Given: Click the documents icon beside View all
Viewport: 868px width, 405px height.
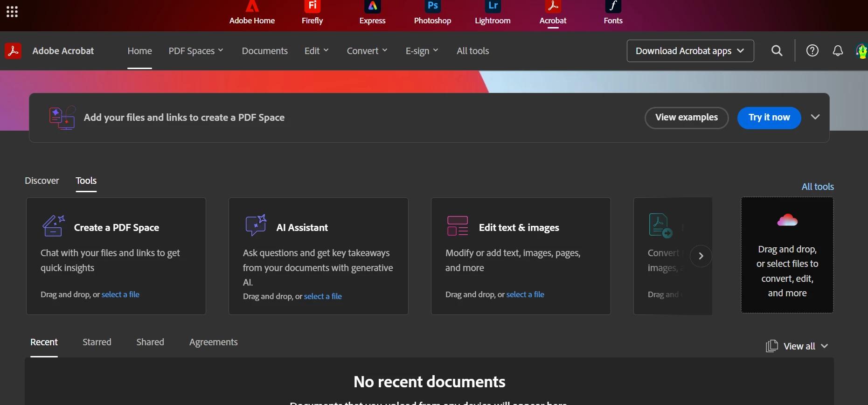Looking at the screenshot, I should coord(772,346).
